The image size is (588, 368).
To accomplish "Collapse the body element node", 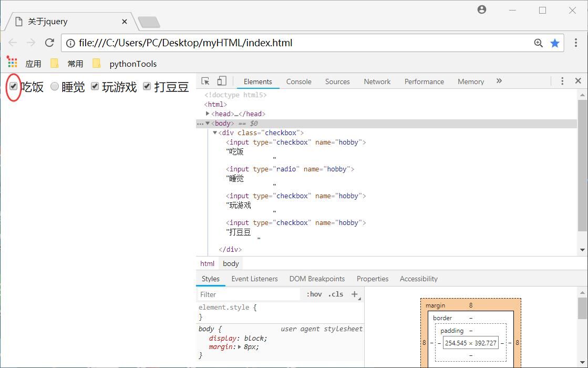I will point(208,123).
